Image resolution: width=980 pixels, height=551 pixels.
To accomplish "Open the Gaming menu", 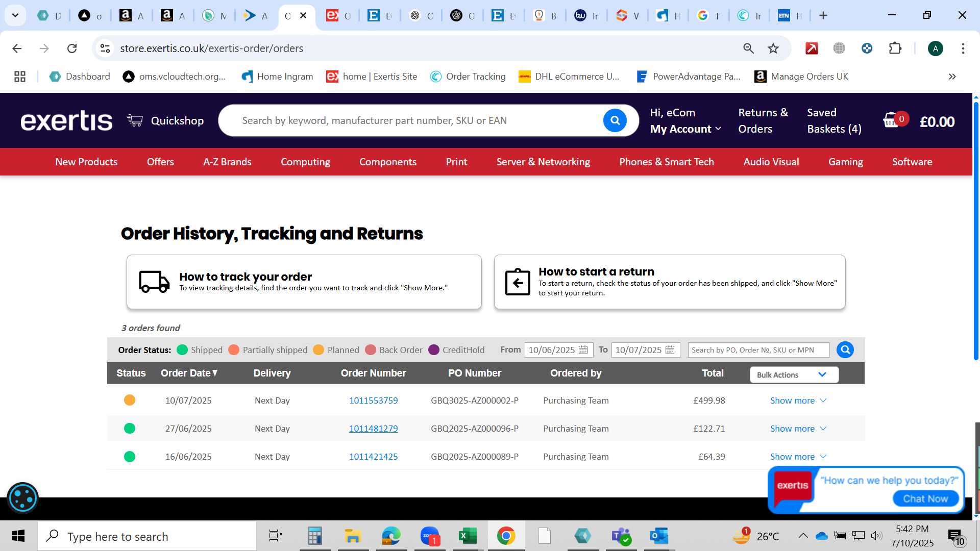I will point(845,162).
